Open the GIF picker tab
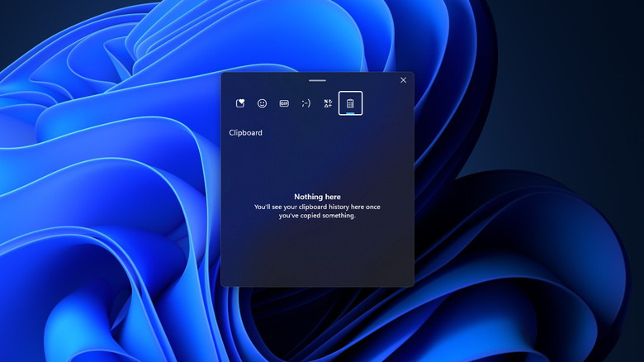The height and width of the screenshot is (362, 644). click(284, 103)
